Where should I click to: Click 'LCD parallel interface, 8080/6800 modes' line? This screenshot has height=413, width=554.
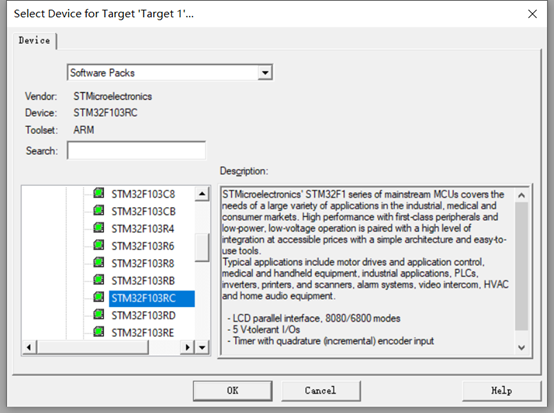[x=314, y=318]
